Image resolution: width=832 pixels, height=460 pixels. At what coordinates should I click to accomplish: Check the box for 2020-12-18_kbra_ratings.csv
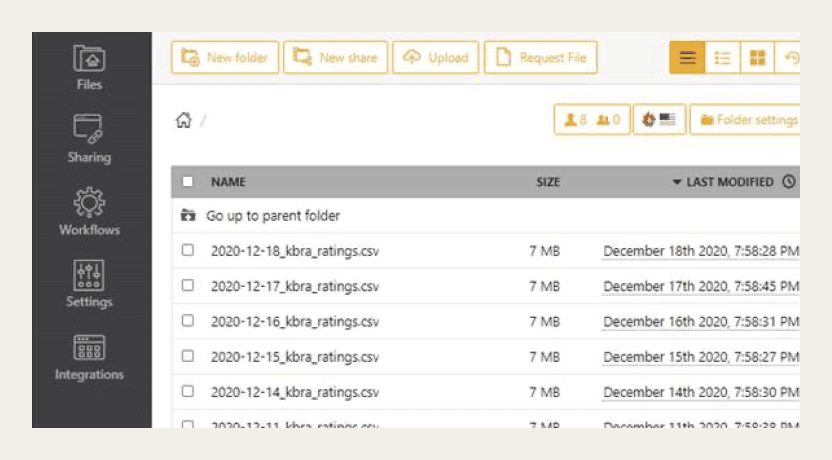click(x=188, y=250)
